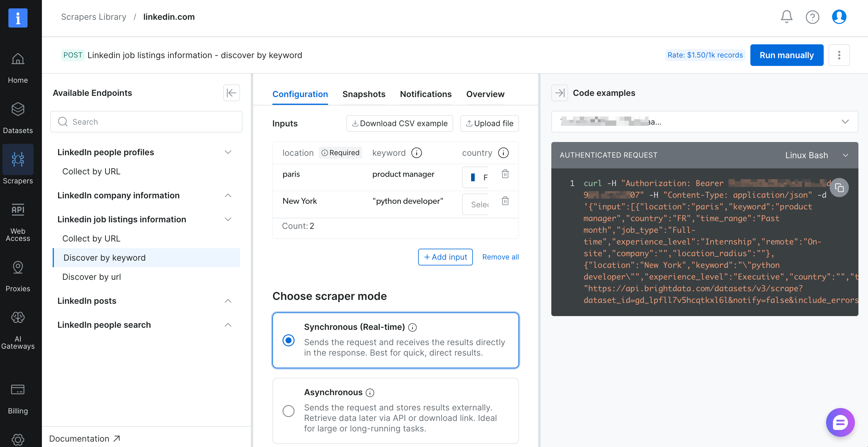The image size is (868, 447).
Task: Open the Bright Data logo home
Action: (18, 18)
